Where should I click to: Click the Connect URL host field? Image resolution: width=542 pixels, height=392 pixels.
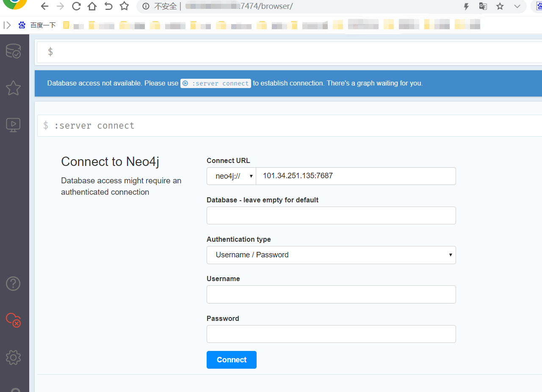click(356, 176)
